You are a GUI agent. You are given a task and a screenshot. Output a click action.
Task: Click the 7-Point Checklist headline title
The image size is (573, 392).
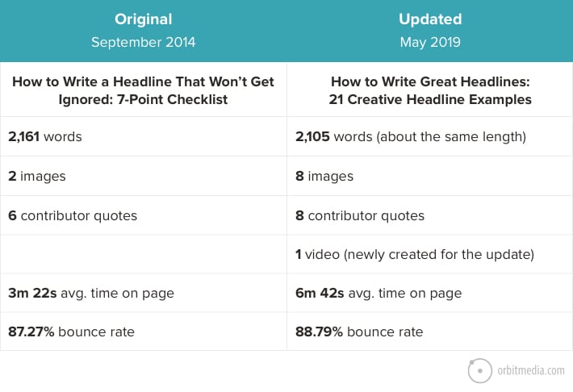click(144, 90)
